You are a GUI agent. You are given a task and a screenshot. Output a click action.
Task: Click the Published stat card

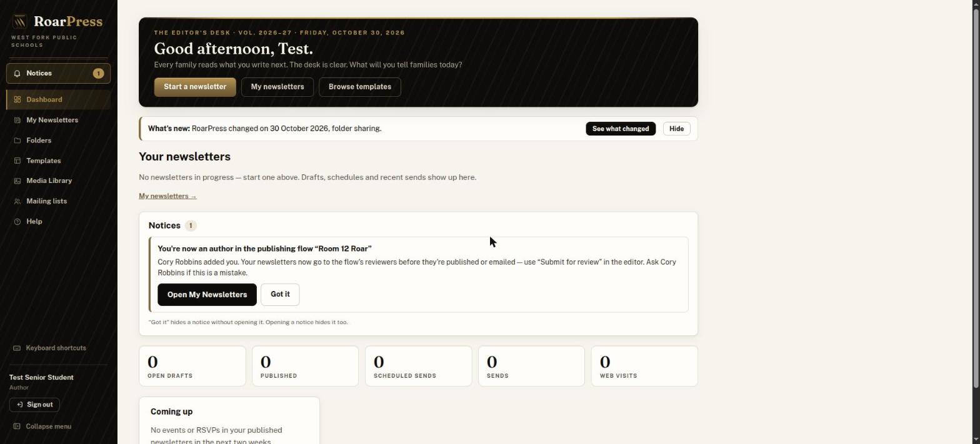pyautogui.click(x=306, y=367)
